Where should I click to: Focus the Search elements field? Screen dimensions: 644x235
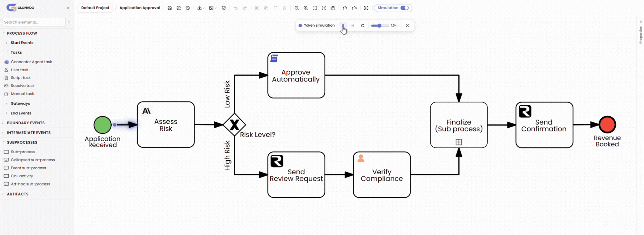point(34,22)
